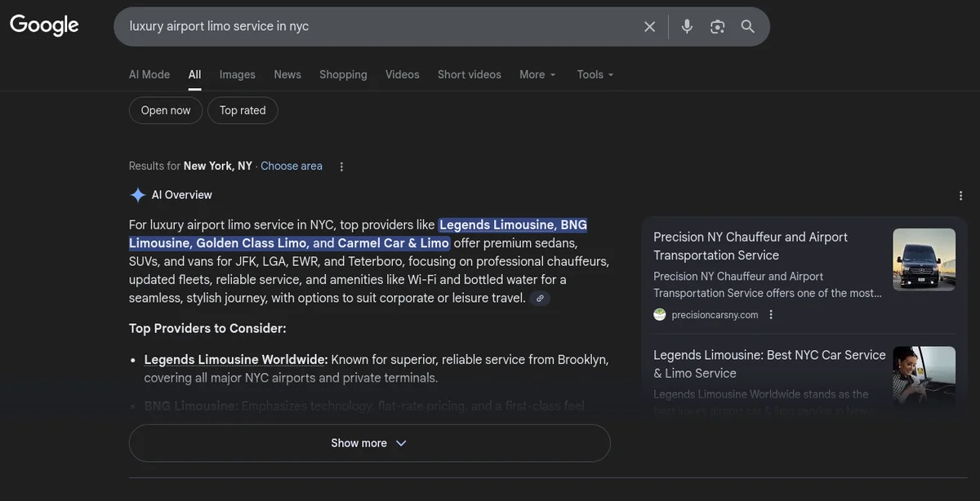
Task: Enable the Open now filter
Action: click(165, 109)
